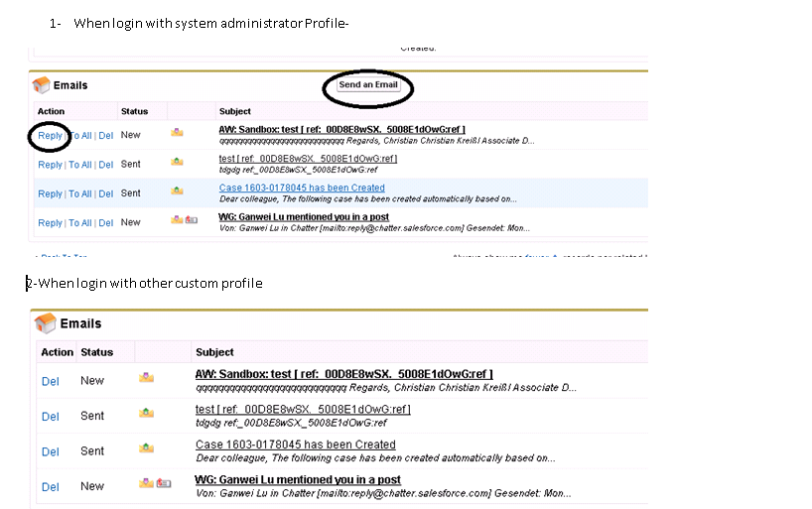Click sent mail icon on administrator 'test [ ref:' row

click(x=177, y=162)
